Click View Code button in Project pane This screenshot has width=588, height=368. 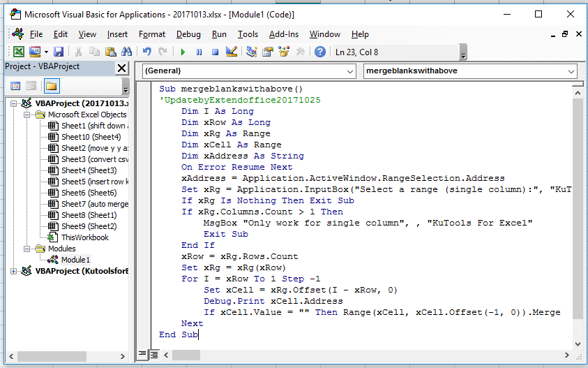tap(15, 86)
